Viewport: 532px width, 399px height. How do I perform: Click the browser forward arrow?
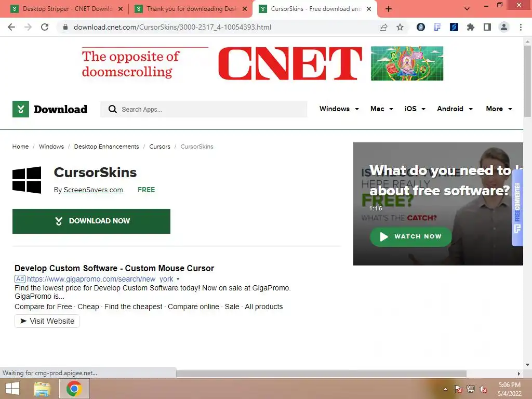[x=28, y=27]
